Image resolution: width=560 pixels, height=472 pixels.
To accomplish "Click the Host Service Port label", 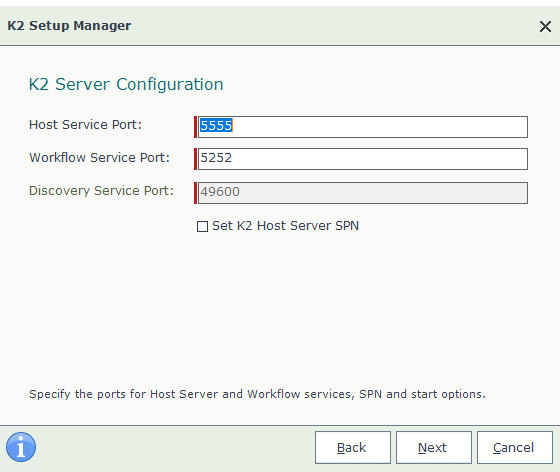I will coord(85,125).
